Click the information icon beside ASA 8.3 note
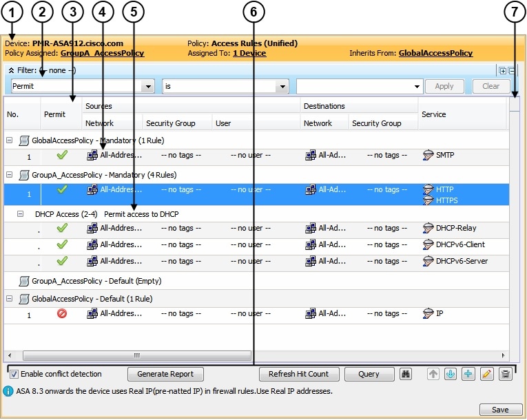This screenshot has height=420, width=527. tap(8, 391)
